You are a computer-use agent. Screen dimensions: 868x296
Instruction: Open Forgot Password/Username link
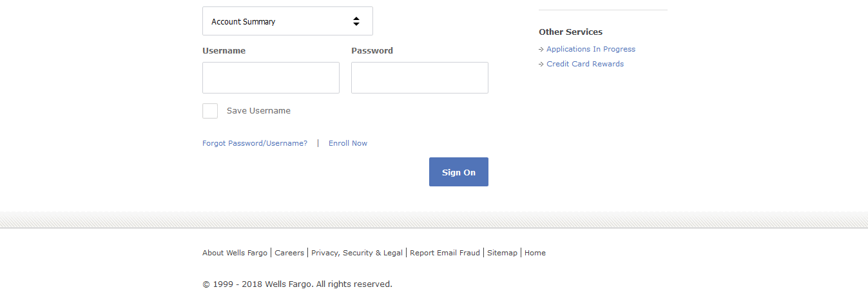click(x=255, y=143)
